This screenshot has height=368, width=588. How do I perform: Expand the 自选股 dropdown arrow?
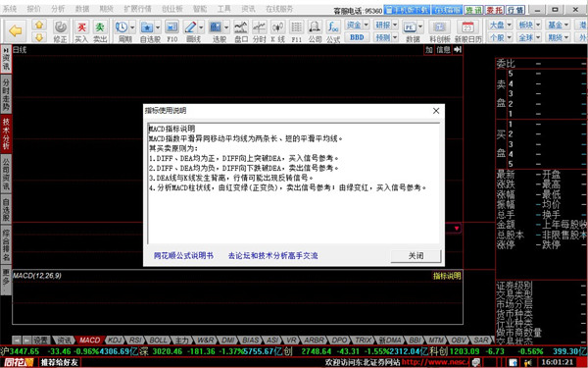click(158, 27)
